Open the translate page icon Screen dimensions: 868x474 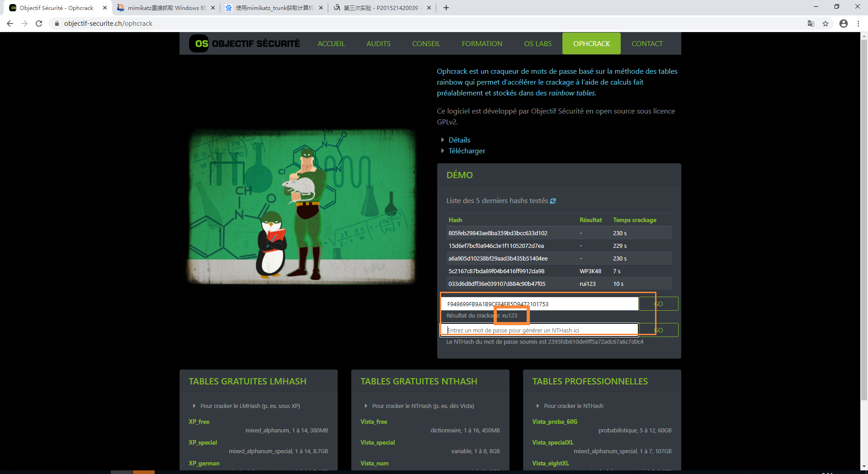tap(811, 24)
